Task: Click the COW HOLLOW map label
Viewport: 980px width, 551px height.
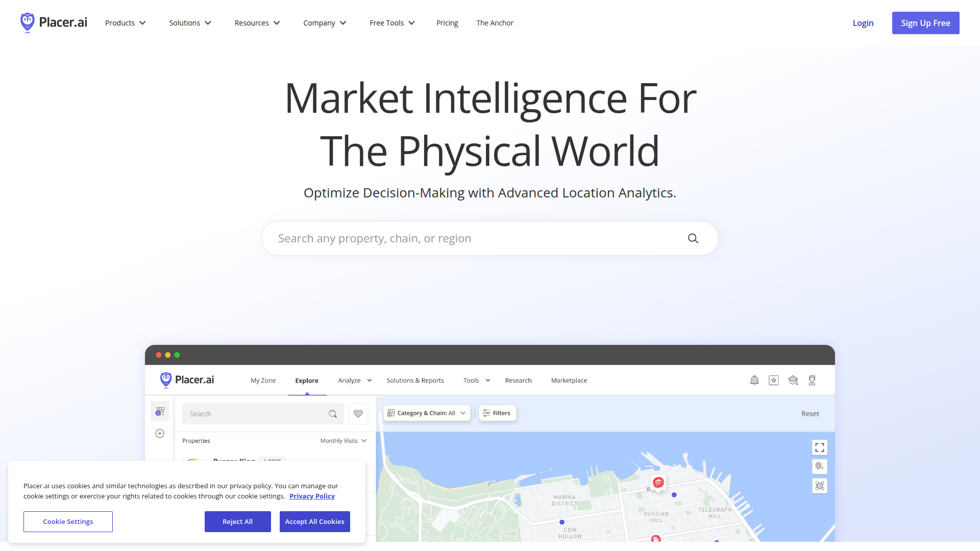Action: pos(570,533)
